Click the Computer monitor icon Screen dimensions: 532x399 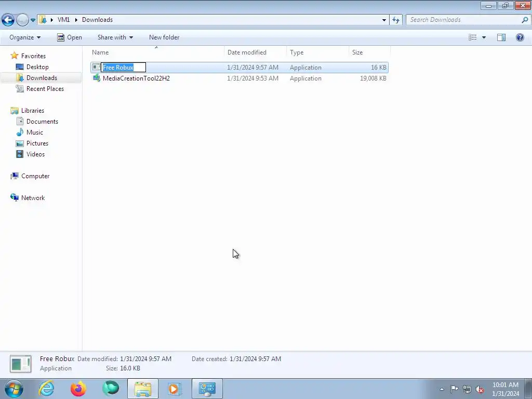click(14, 176)
